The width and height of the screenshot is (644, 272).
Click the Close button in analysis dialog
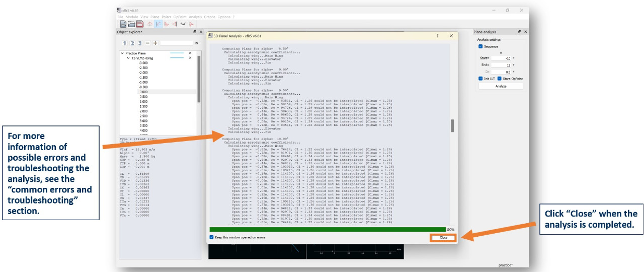point(443,237)
